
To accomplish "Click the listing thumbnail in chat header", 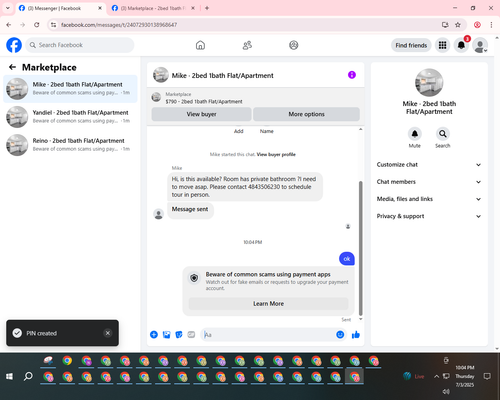I will click(161, 75).
